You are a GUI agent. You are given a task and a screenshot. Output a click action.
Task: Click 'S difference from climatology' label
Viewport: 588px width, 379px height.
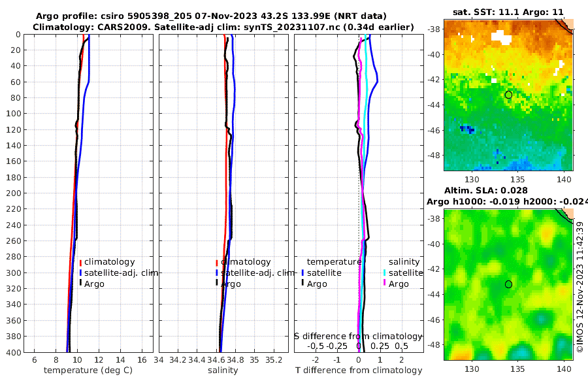(358, 337)
